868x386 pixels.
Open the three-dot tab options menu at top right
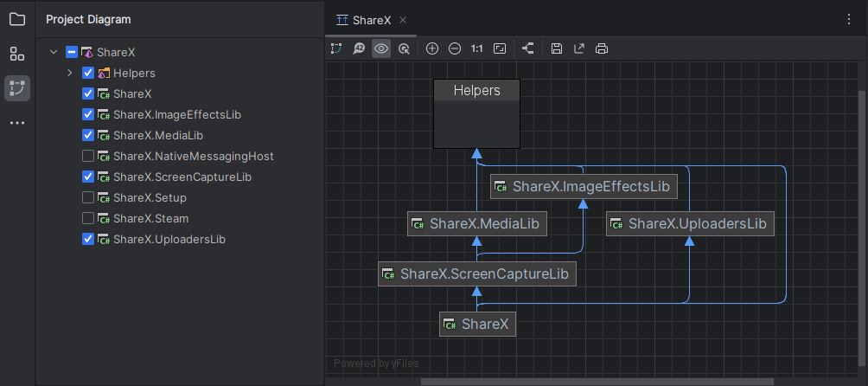click(x=848, y=19)
